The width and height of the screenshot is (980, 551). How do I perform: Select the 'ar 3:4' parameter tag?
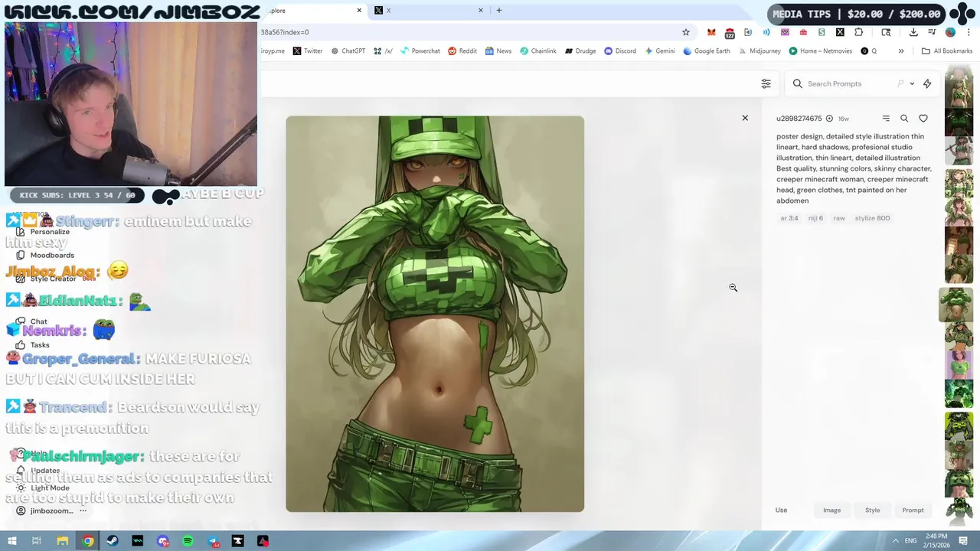[789, 218]
